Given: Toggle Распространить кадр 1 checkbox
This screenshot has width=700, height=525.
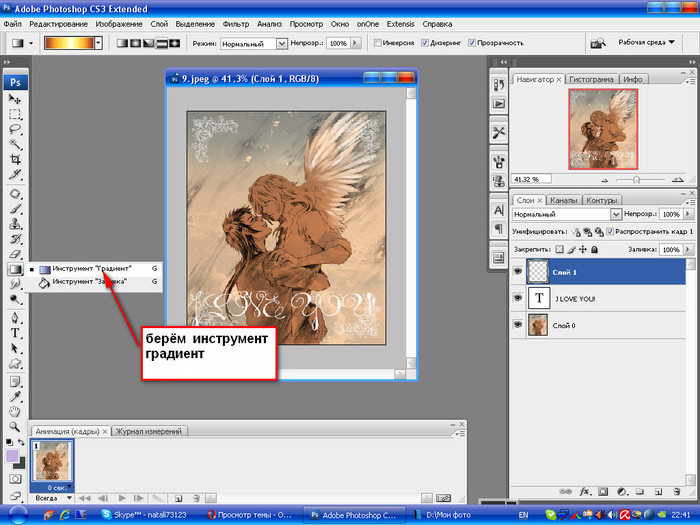Looking at the screenshot, I should 610,231.
